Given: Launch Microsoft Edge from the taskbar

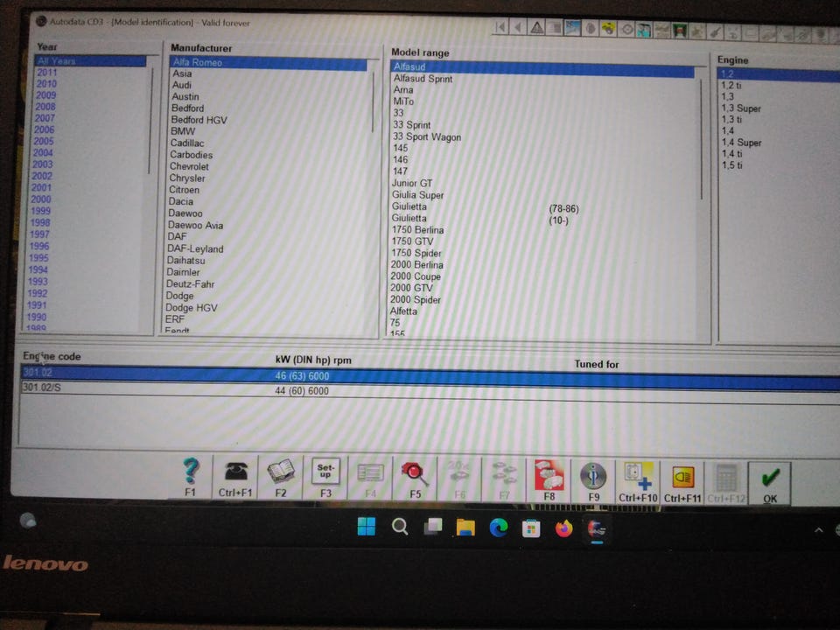Looking at the screenshot, I should 498,528.
